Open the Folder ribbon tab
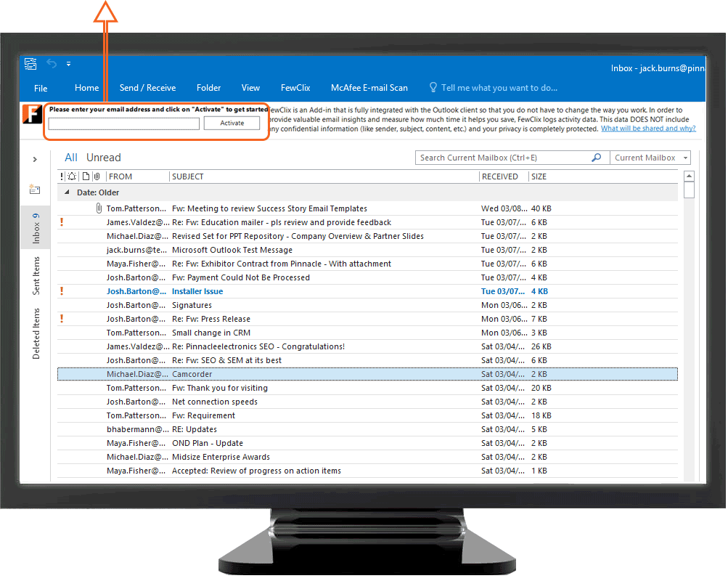728x581 pixels. 208,88
